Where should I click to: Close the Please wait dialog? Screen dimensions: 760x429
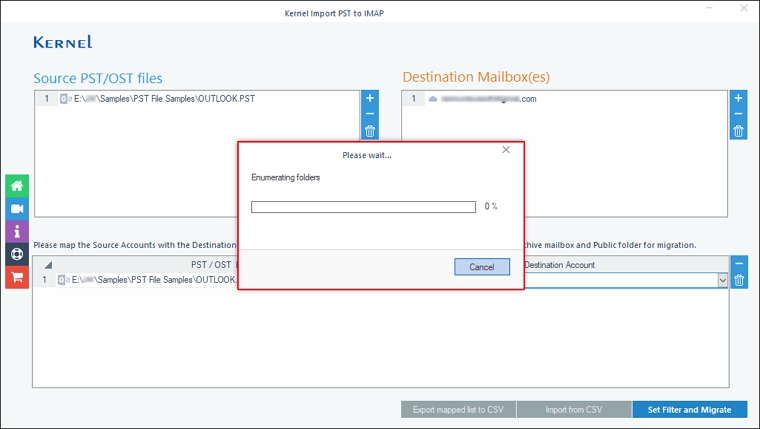(506, 150)
